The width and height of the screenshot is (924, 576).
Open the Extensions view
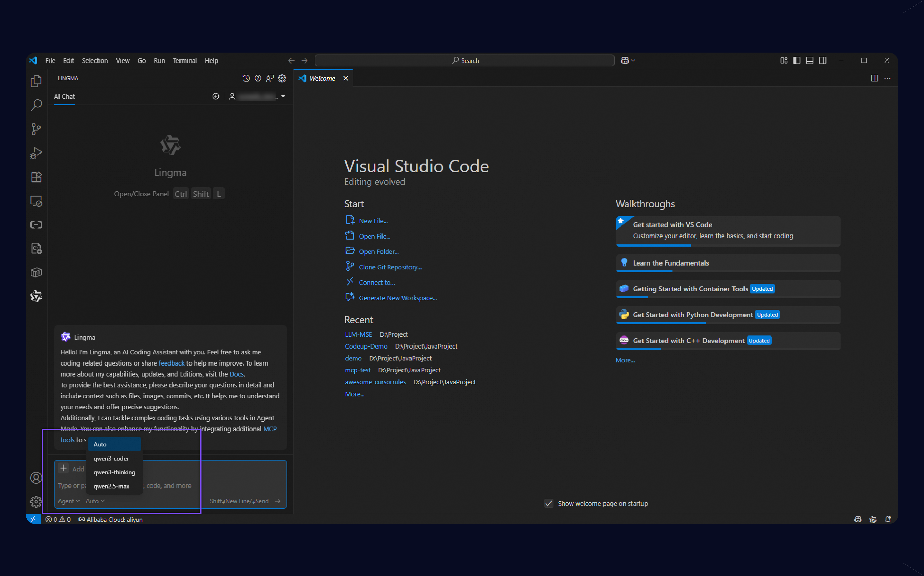pyautogui.click(x=36, y=177)
